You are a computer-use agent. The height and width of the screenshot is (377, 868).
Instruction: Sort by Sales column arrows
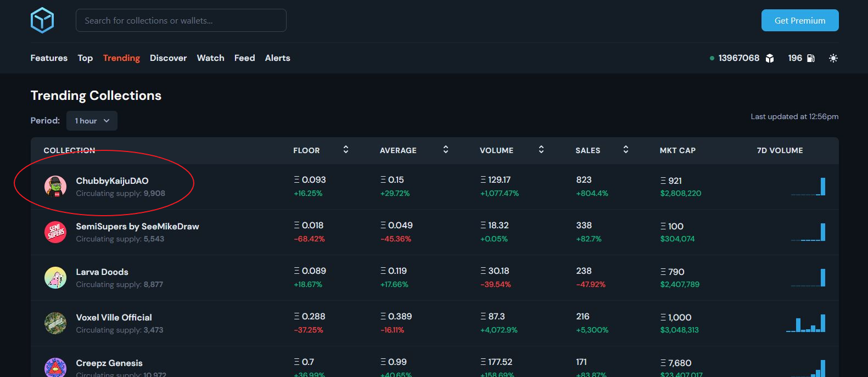(x=626, y=149)
